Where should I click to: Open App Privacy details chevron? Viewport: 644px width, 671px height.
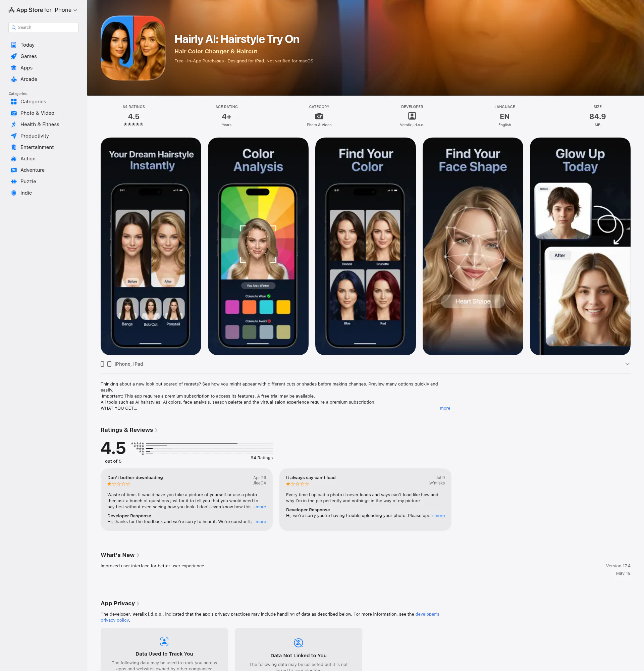[x=138, y=604]
